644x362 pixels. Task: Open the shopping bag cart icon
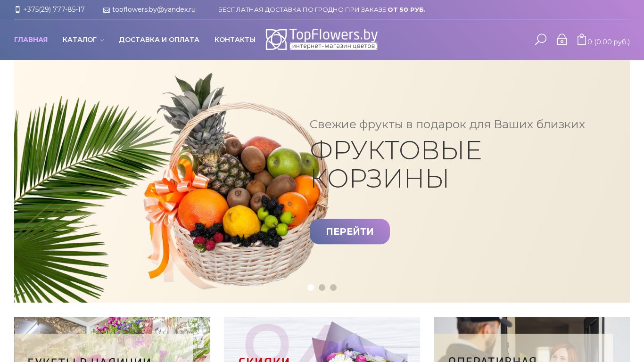(582, 40)
